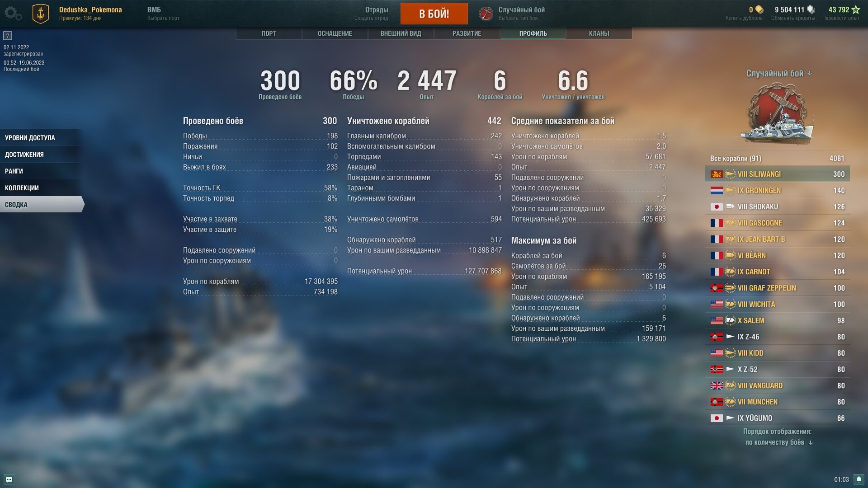The image size is (868, 488).
Task: Open the help question mark icon
Action: pos(8,36)
